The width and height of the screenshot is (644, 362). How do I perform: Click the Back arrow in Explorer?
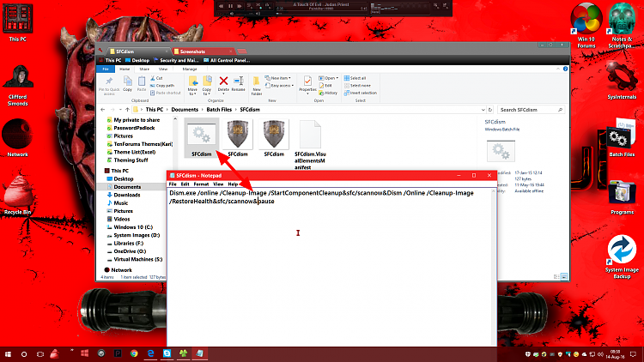[103, 110]
